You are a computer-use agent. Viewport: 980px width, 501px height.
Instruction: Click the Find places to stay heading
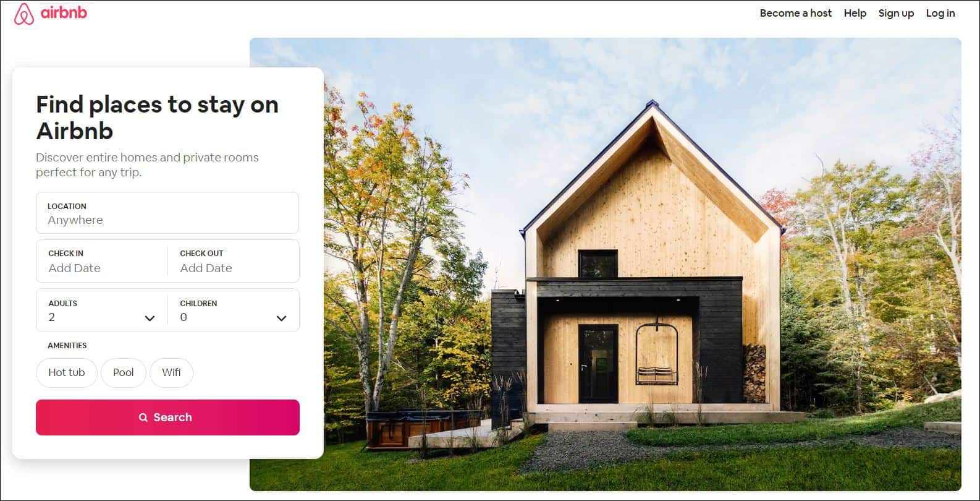click(158, 118)
